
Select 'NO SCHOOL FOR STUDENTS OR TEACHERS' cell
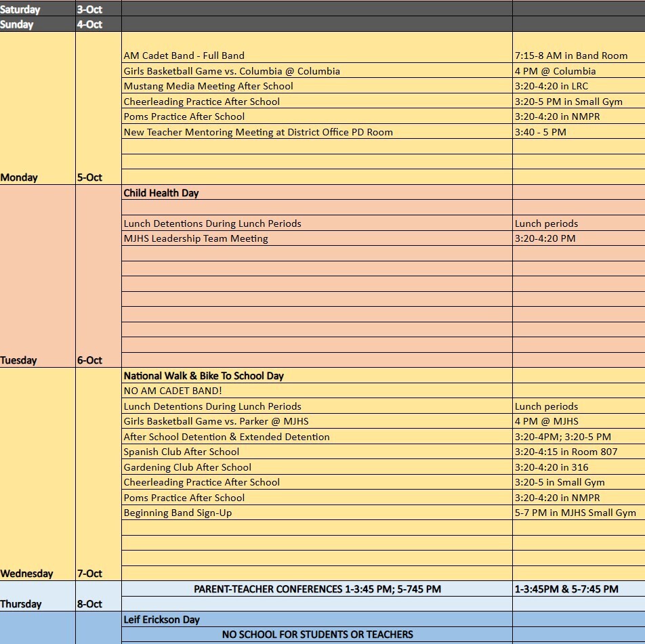click(317, 634)
